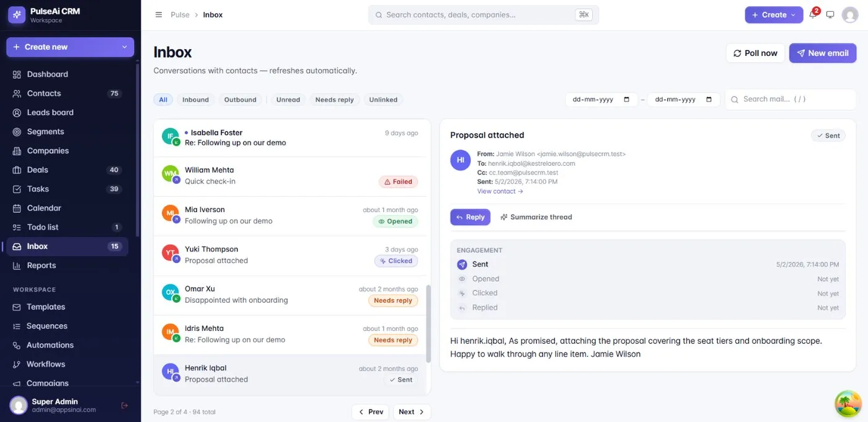This screenshot has height=422, width=868.
Task: Click the HI avatar in email header
Action: tap(461, 160)
